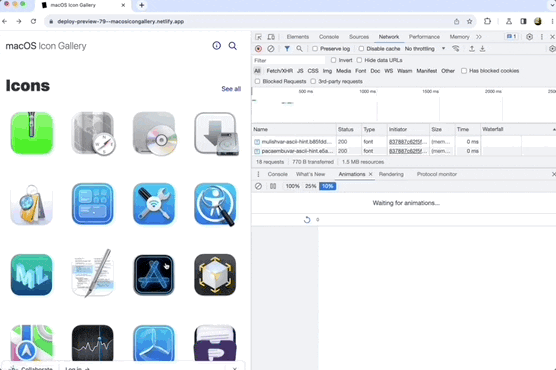Stop recording network log red button
Image resolution: width=556 pixels, height=370 pixels.
(258, 49)
